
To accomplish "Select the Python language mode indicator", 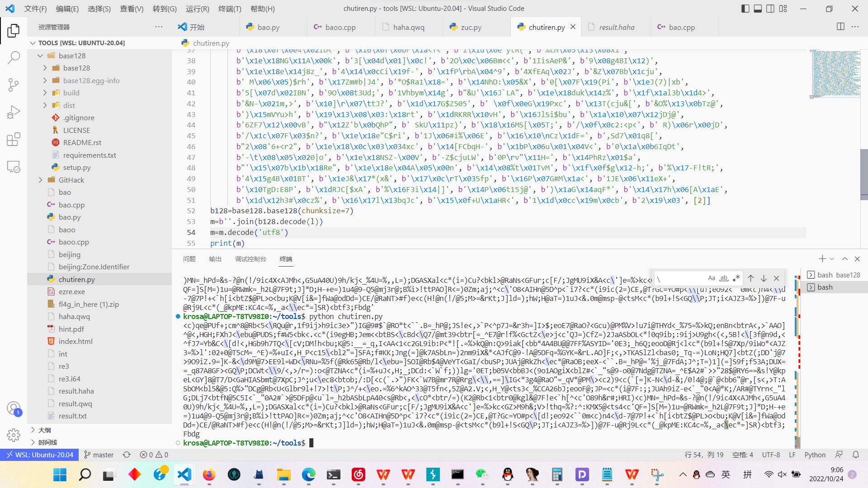I will pos(815,455).
